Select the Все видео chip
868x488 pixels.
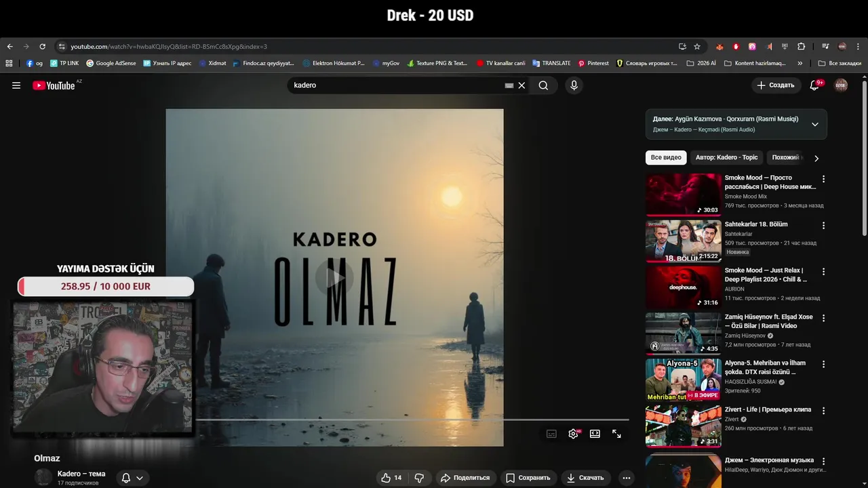666,158
